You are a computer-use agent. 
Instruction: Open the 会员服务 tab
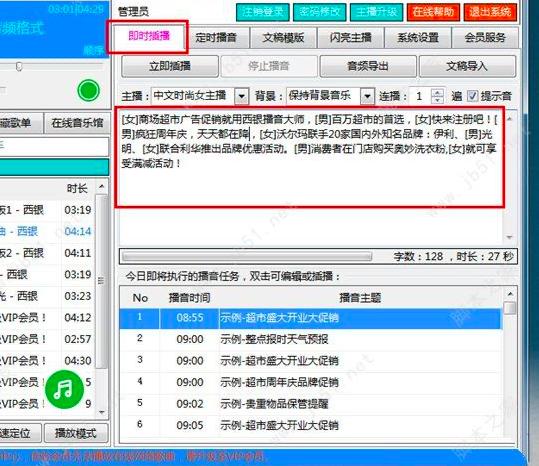tap(485, 37)
